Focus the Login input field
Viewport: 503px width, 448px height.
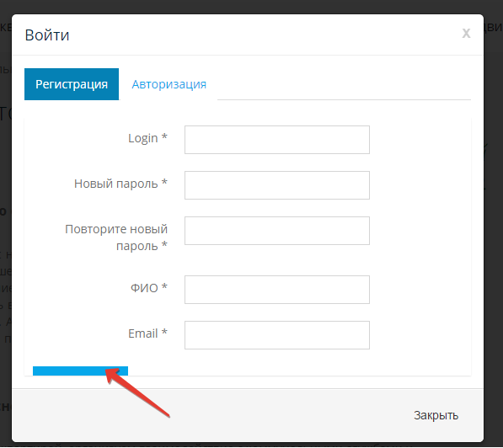point(277,140)
